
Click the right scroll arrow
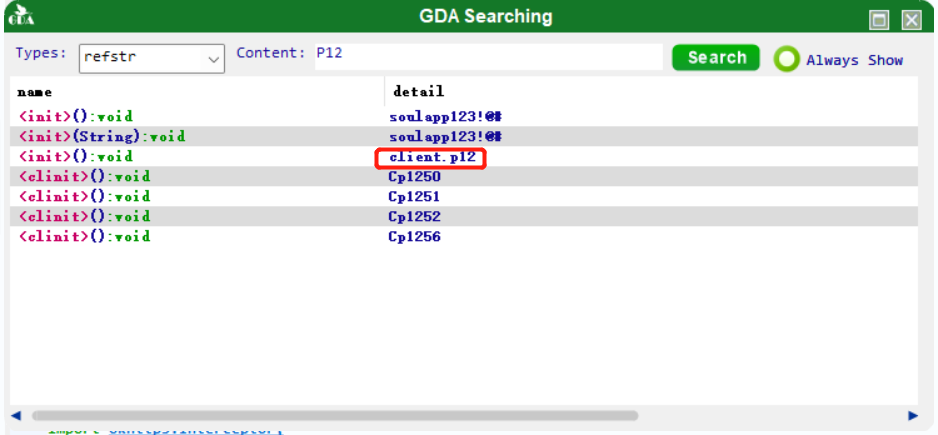pyautogui.click(x=913, y=415)
